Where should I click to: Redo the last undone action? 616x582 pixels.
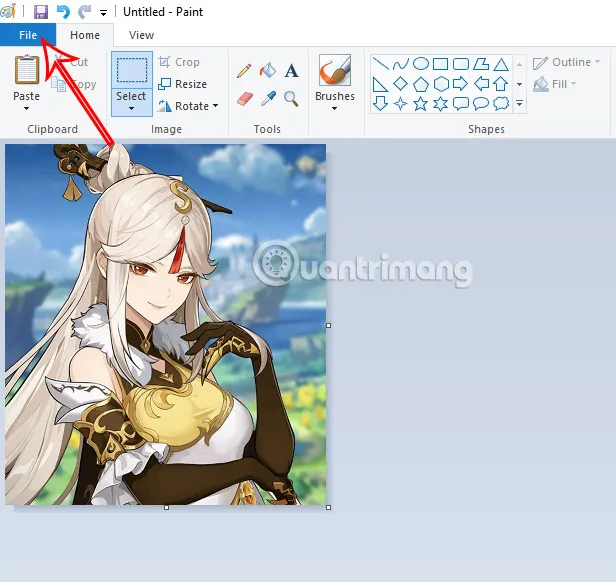pyautogui.click(x=84, y=12)
